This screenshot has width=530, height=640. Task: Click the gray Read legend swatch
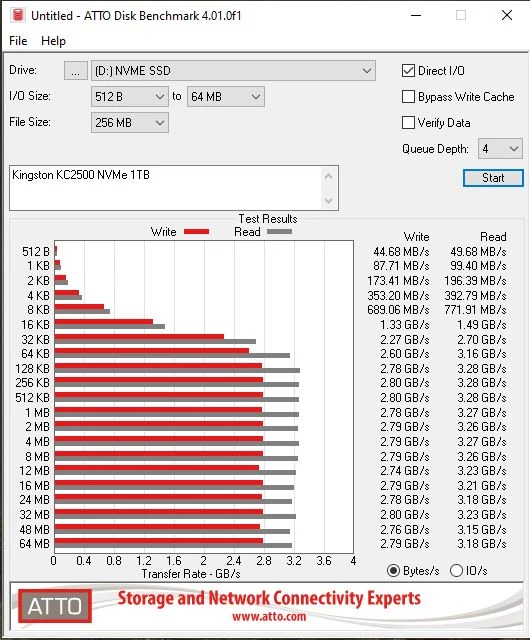(279, 232)
